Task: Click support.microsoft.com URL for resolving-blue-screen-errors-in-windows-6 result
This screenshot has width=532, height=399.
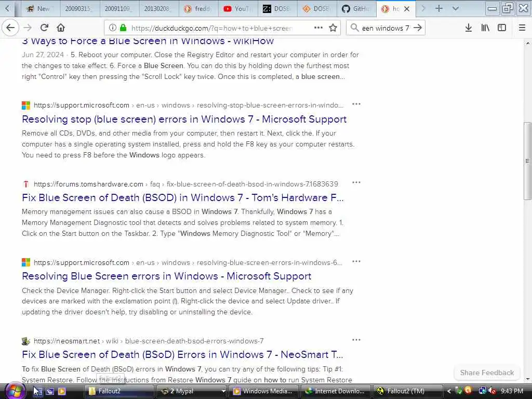Action: [x=188, y=262]
